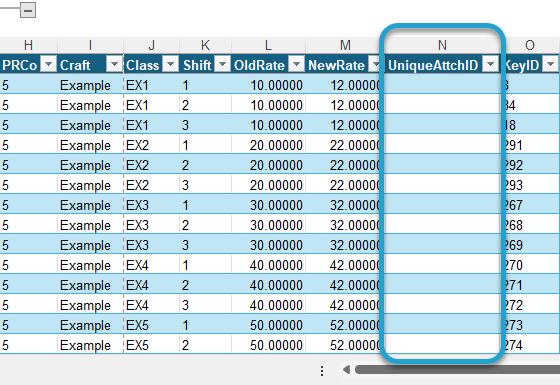Select NewRate 32.0000 in EX3 Shift 1 row
560x385 pixels.
click(x=345, y=205)
